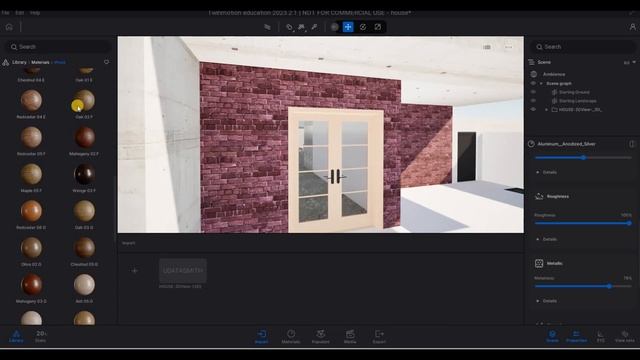This screenshot has width=640, height=360.
Task: Select the material picker eyedropper tool
Action: coord(314,27)
